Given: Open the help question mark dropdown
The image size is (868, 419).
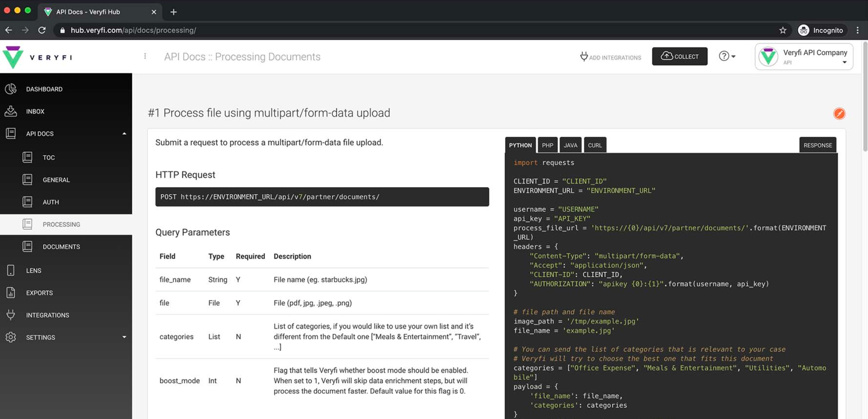Looking at the screenshot, I should (x=727, y=56).
